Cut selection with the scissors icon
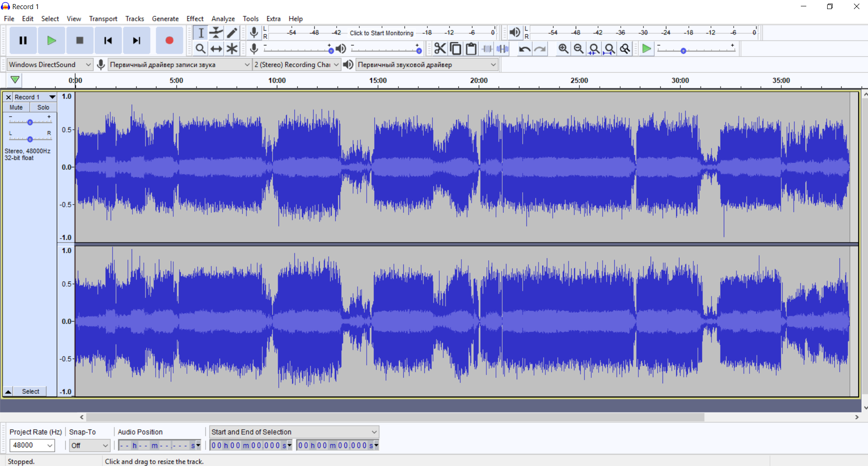Viewport: 868px width, 466px height. point(440,49)
